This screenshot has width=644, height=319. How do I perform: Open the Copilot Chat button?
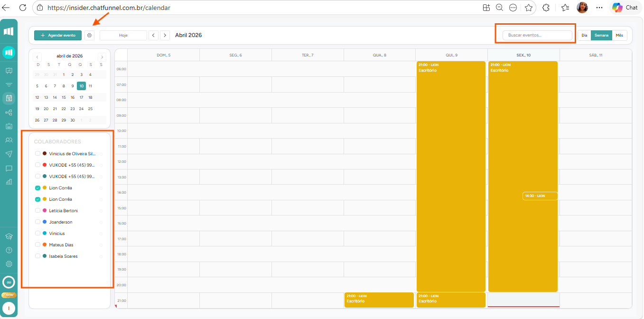tap(625, 7)
